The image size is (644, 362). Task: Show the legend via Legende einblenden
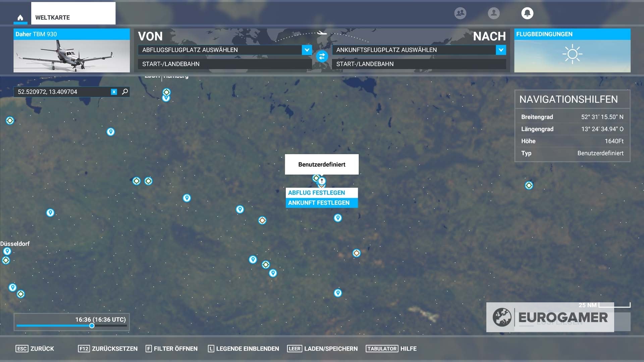point(244,349)
